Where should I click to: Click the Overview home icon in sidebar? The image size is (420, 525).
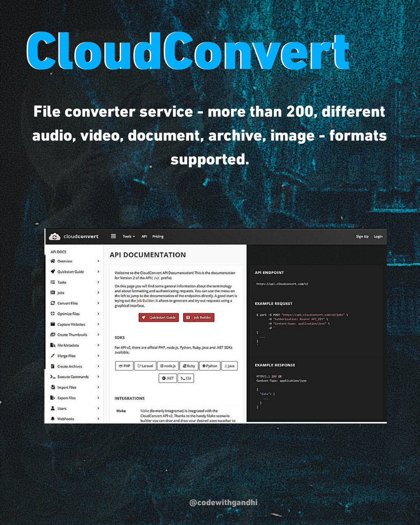click(x=52, y=261)
